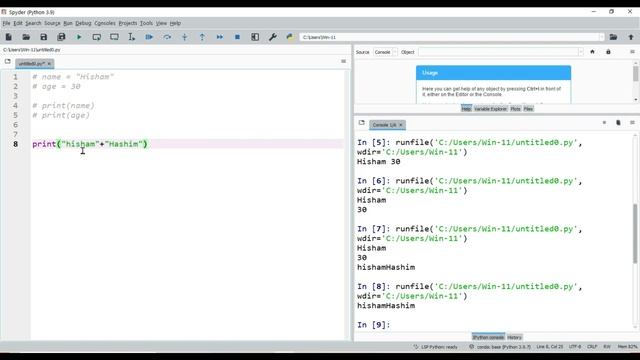Screen dimensions: 640x360
Task: Open the View menu
Action: click(161, 23)
